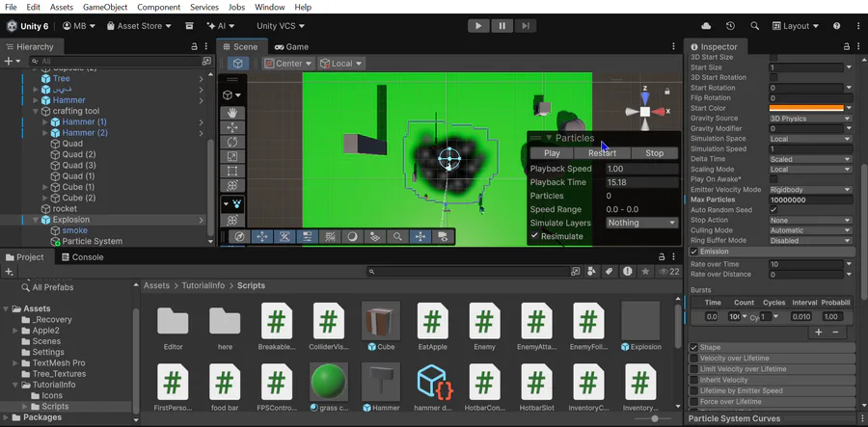Enable Velocity over Lifetime module checkbox
Viewport: 868px width, 427px height.
point(693,359)
